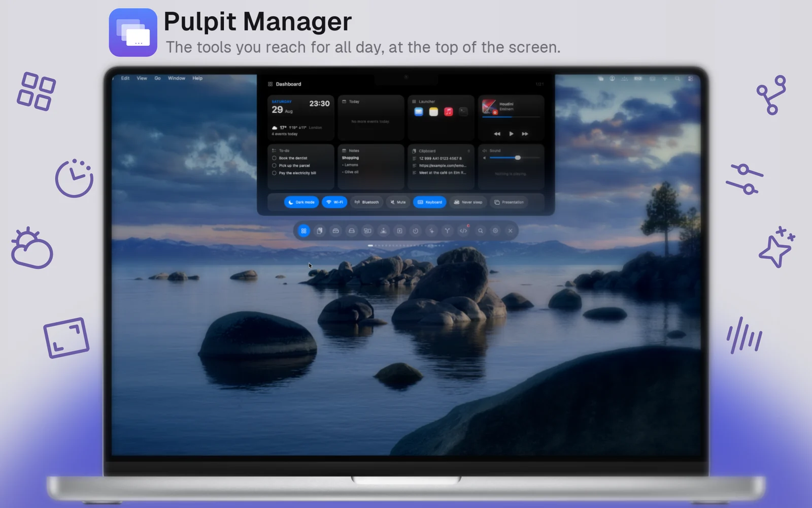812x508 pixels.
Task: Click the Houdini album artwork
Action: point(489,107)
